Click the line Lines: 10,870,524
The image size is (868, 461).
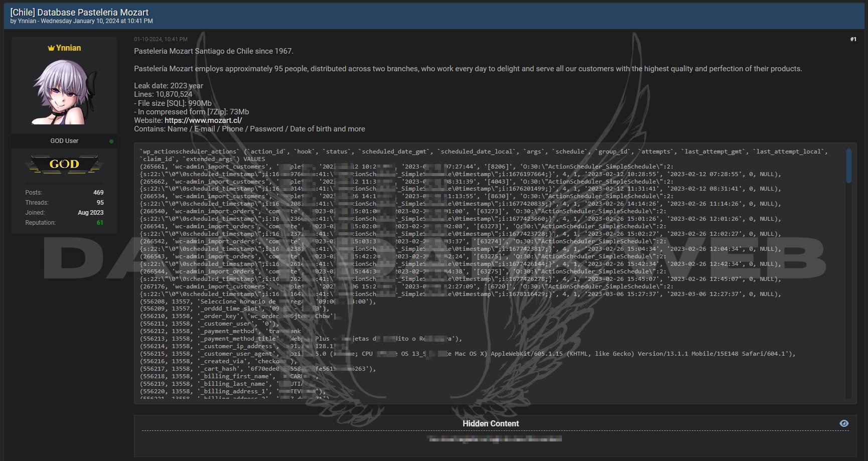pos(163,94)
